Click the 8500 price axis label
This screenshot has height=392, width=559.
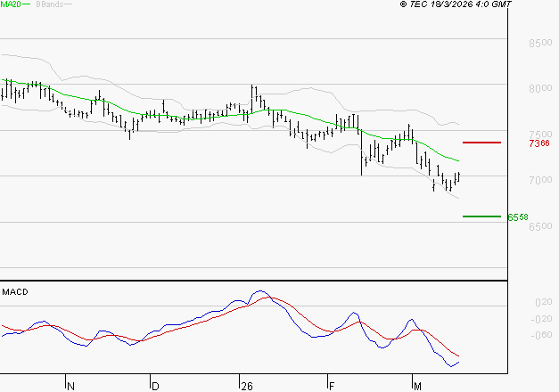(540, 43)
